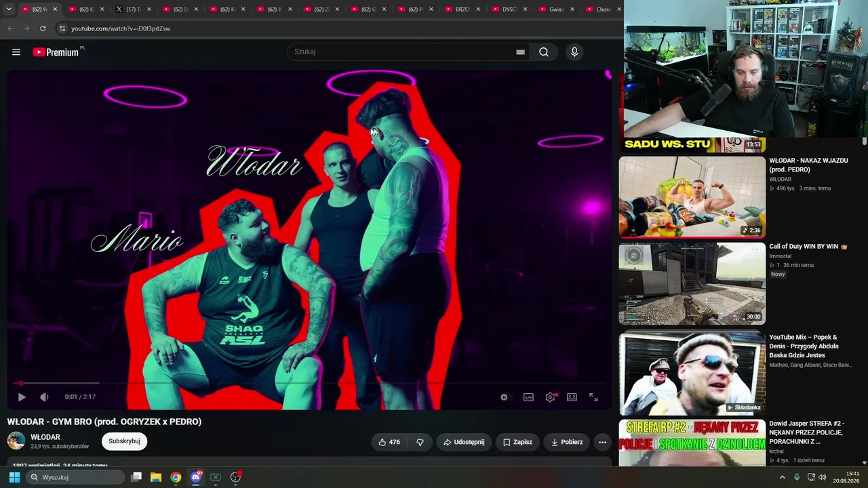This screenshot has width=868, height=488.
Task: Open site information icon in address bar
Action: pyautogui.click(x=62, y=28)
